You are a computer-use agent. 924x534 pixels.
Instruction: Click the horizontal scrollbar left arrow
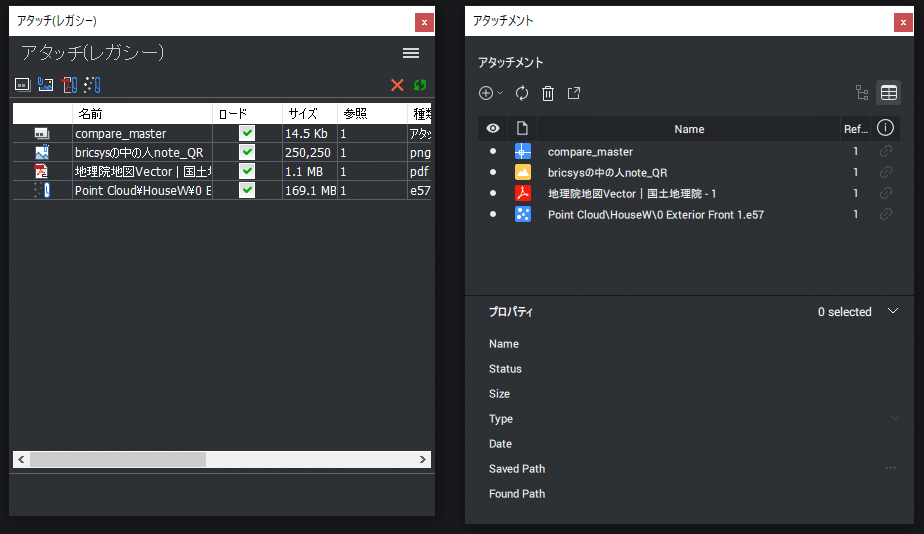coord(21,459)
